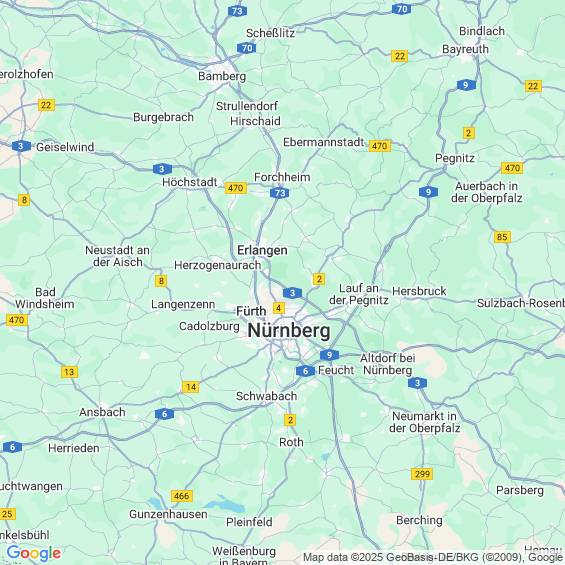The width and height of the screenshot is (565, 565).
Task: Click the yellow 4 shield near Fürth
Action: coord(279,308)
